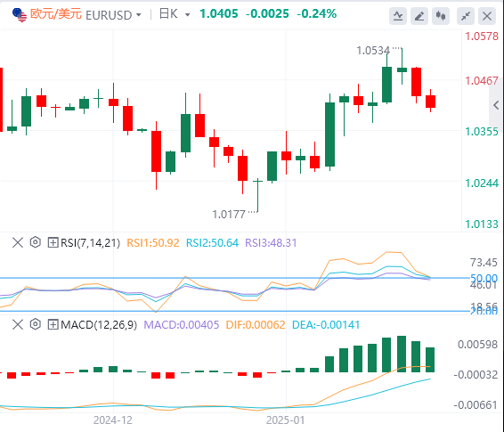Click the RSI(7,14,21) label
The width and height of the screenshot is (504, 432).
pyautogui.click(x=90, y=242)
